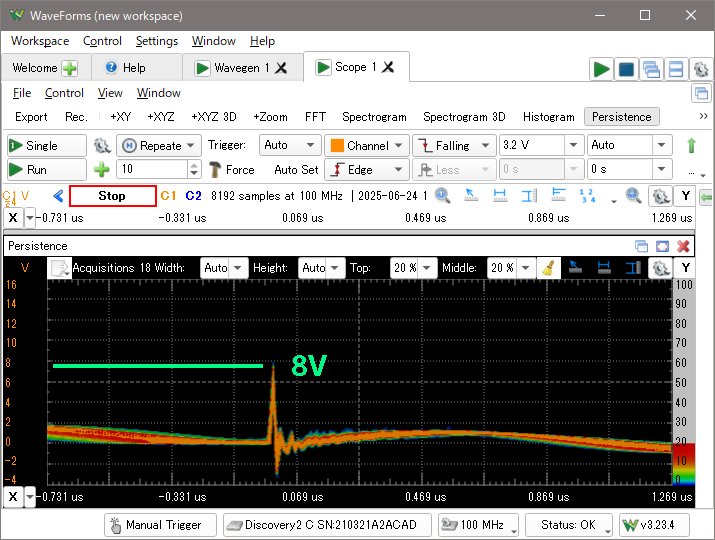Click the green global Run all button
Screen dimensions: 715x540
[601, 69]
